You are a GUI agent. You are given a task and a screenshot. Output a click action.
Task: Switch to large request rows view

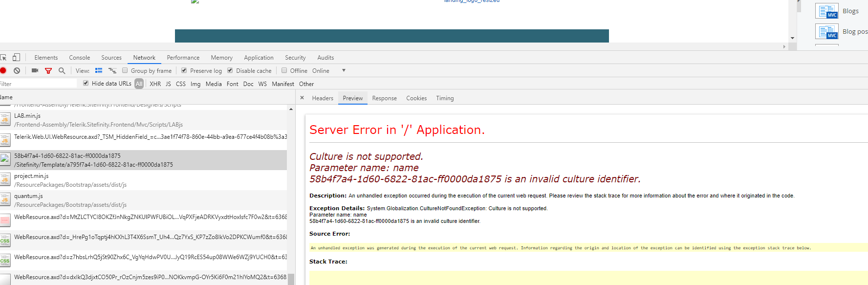(x=99, y=70)
